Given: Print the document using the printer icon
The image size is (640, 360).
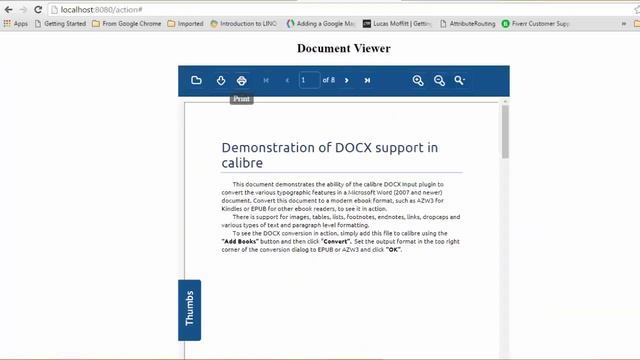Looking at the screenshot, I should 242,80.
